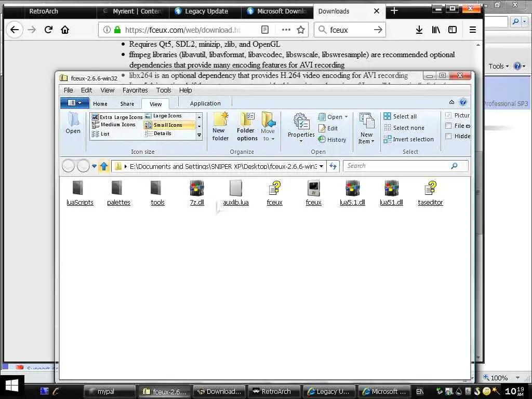The width and height of the screenshot is (532, 399).
Task: Open the palettes folder
Action: (x=118, y=193)
